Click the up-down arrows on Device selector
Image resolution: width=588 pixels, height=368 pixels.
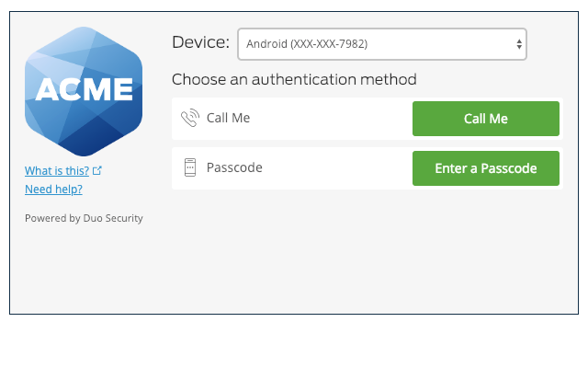[x=519, y=44]
